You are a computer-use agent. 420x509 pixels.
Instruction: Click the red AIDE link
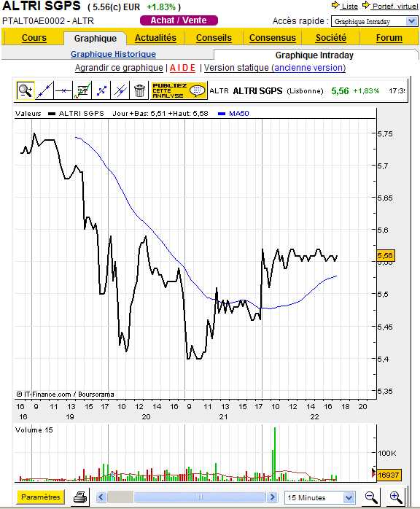tap(182, 68)
